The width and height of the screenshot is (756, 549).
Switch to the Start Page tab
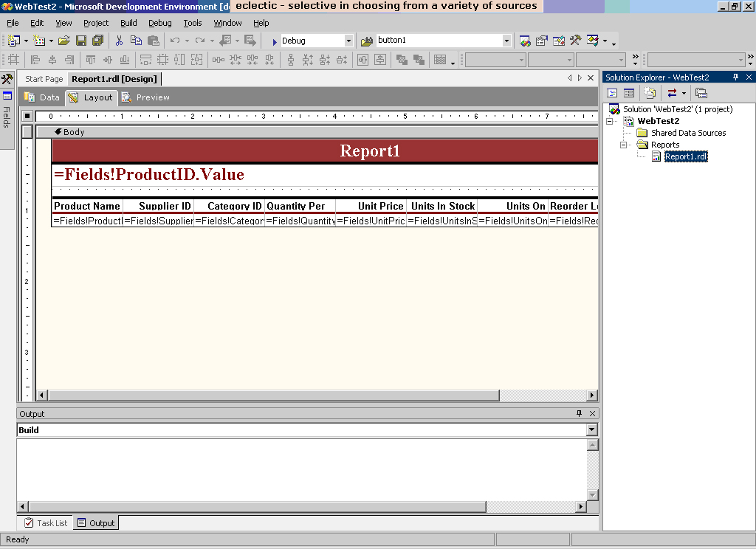(44, 79)
